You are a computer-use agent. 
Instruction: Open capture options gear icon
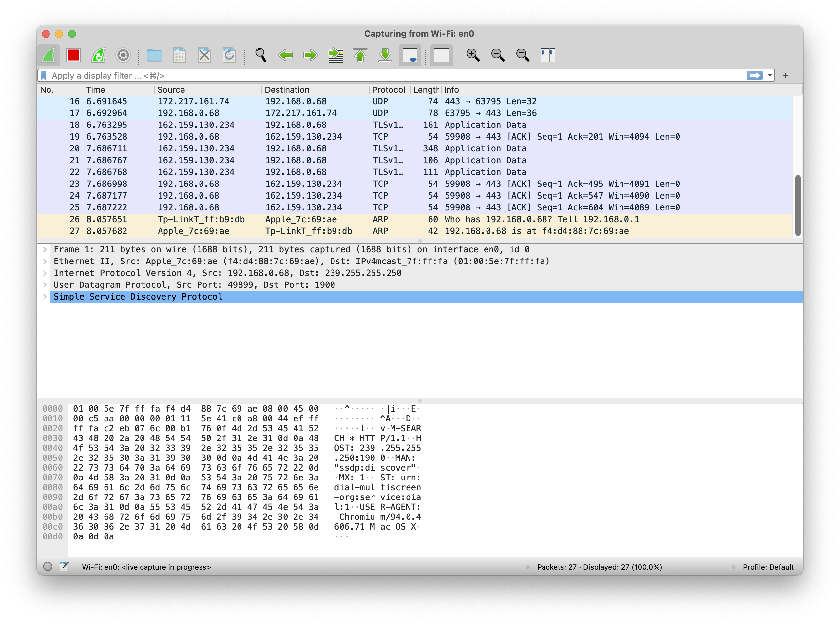(x=123, y=55)
